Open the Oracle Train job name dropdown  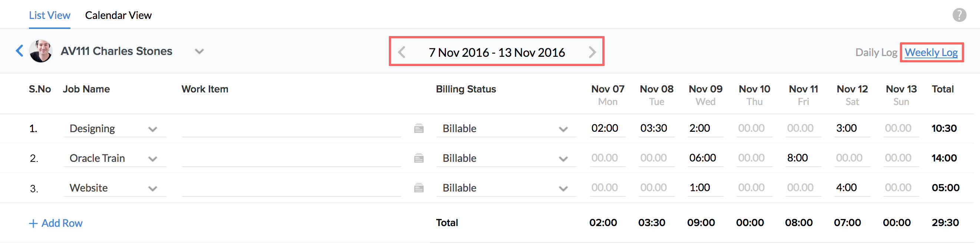153,159
